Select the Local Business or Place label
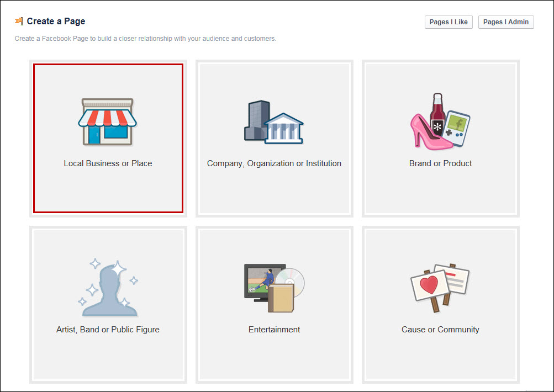This screenshot has height=392, width=554. tap(108, 163)
